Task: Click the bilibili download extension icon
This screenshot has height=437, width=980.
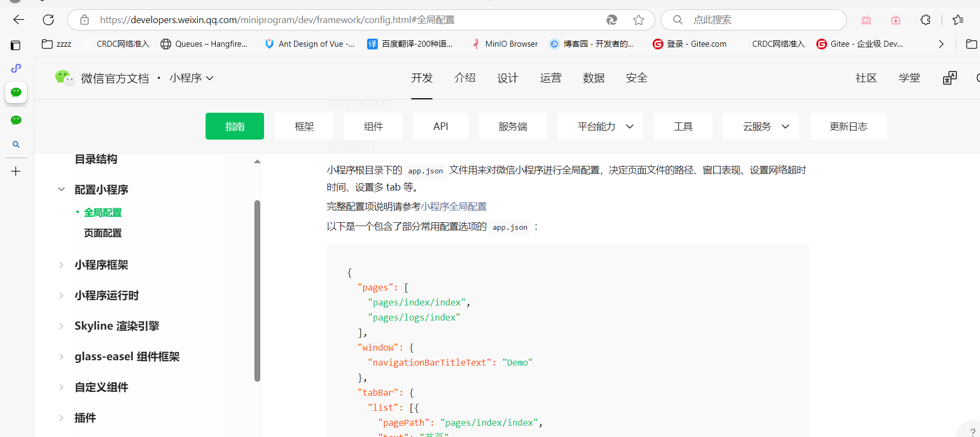Action: (x=896, y=20)
